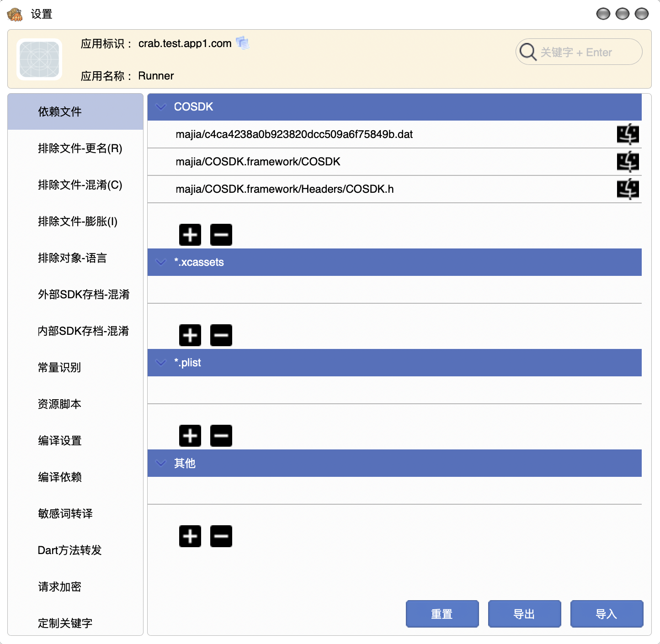Collapse the *.xcassets section

(161, 262)
